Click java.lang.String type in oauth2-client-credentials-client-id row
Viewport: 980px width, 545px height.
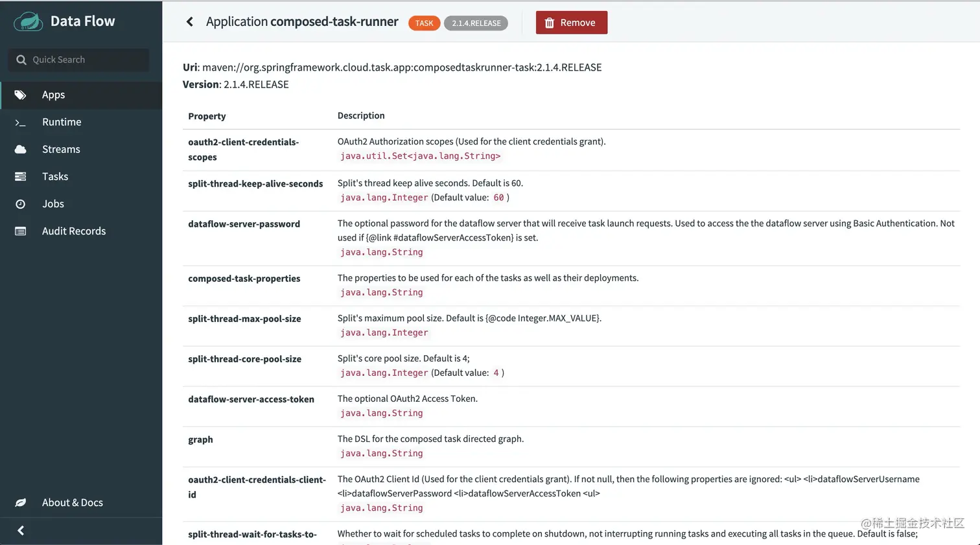[382, 508]
